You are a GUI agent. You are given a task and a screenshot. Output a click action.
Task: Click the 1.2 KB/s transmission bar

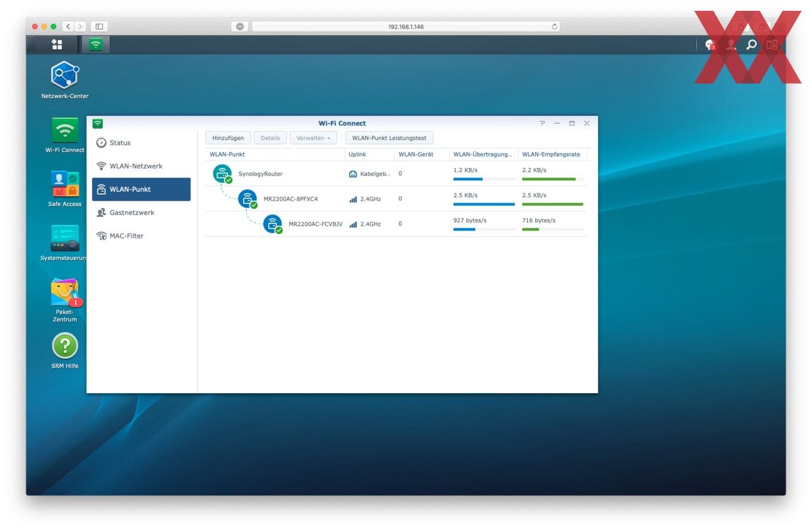[x=484, y=179]
